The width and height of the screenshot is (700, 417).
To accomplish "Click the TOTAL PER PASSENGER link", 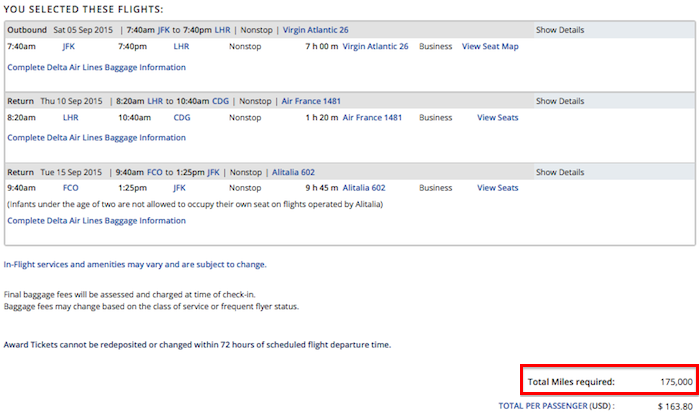I will click(x=543, y=406).
